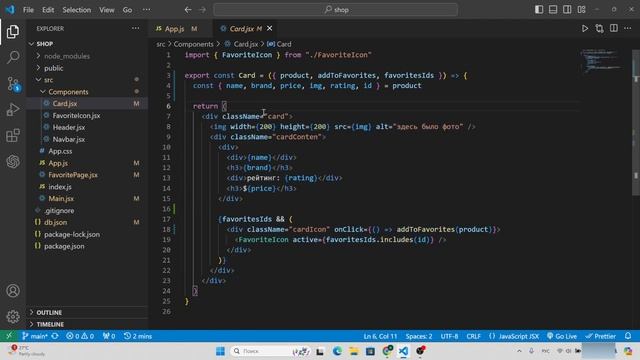This screenshot has width=640, height=360.
Task: Open Header.jsx in the explorer
Action: coord(69,127)
